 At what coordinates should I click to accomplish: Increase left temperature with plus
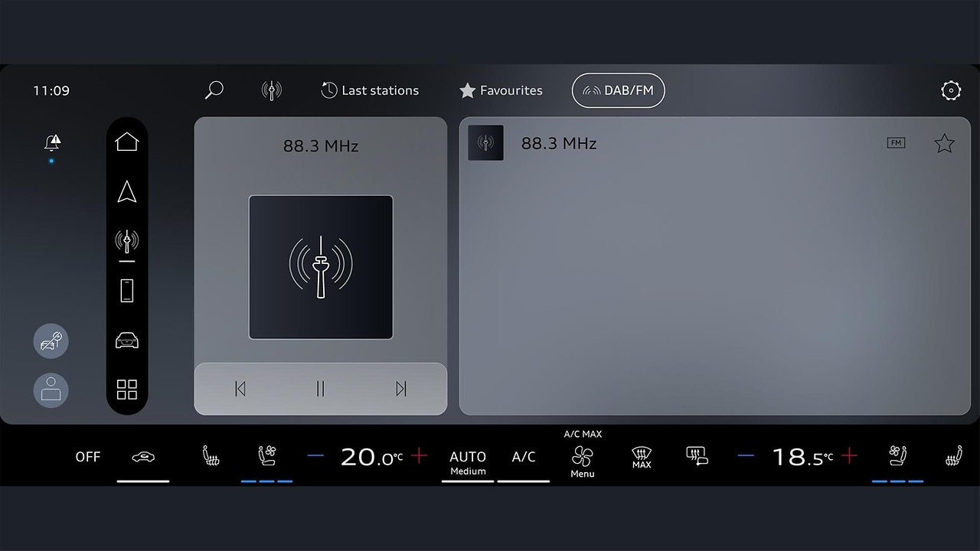(x=419, y=456)
